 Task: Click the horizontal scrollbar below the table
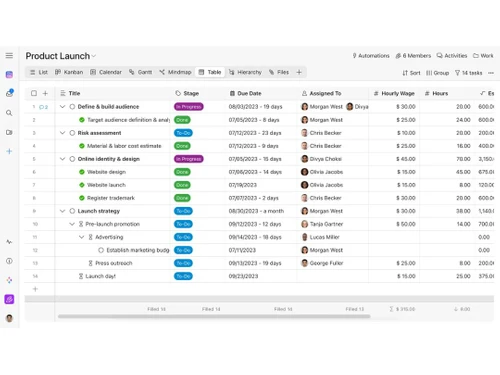214,316
